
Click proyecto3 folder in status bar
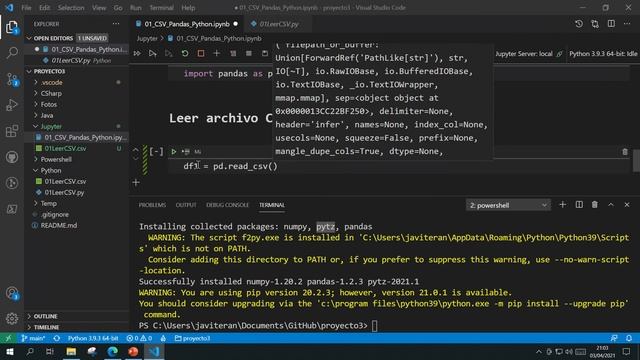(192, 338)
